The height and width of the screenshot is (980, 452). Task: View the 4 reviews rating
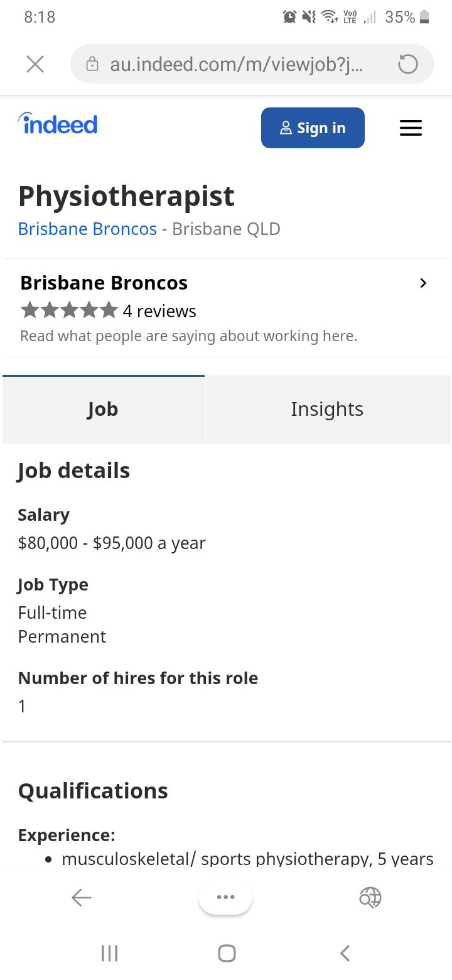point(159,311)
